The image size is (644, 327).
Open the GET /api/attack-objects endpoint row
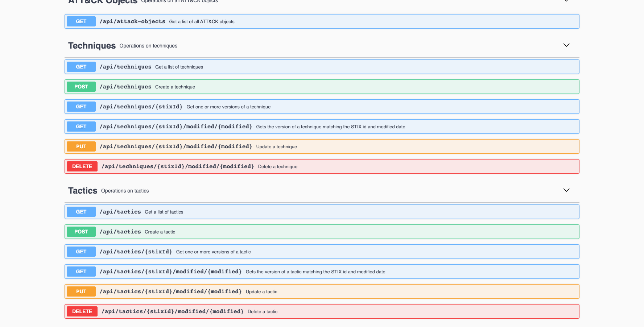coord(322,21)
